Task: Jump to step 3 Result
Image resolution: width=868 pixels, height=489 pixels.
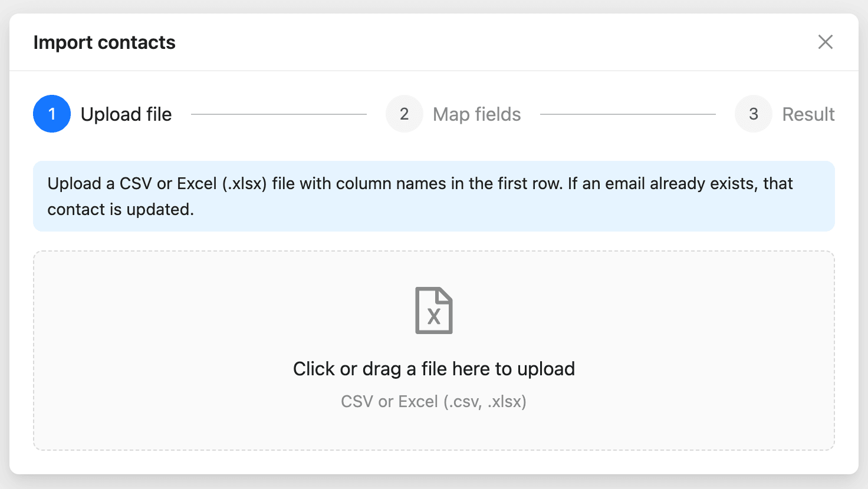Action: (785, 114)
